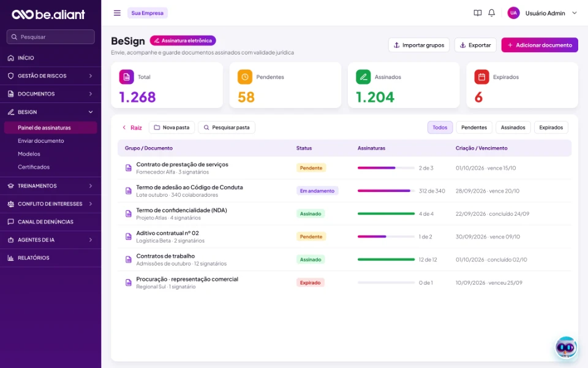The width and height of the screenshot is (588, 368).
Task: Click the Agentes de IA robot icon
Action: click(x=10, y=240)
